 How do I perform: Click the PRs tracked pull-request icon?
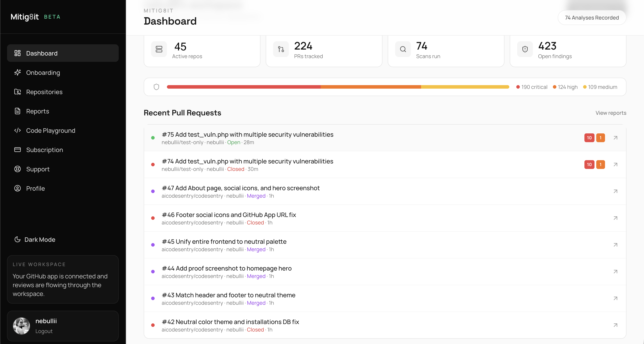click(281, 49)
